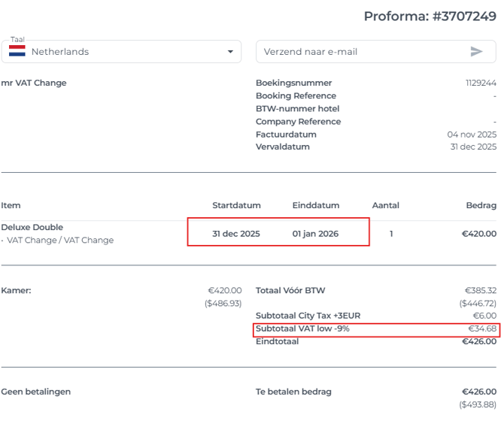This screenshot has width=504, height=439.
Task: Click the Eindtotaal amount €426.00
Action: [x=479, y=342]
